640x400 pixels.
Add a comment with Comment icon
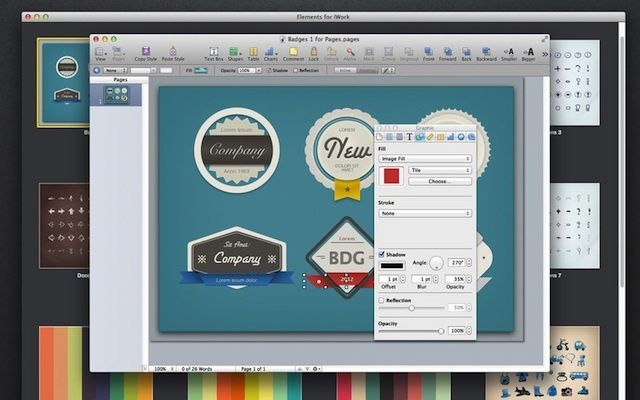click(293, 52)
